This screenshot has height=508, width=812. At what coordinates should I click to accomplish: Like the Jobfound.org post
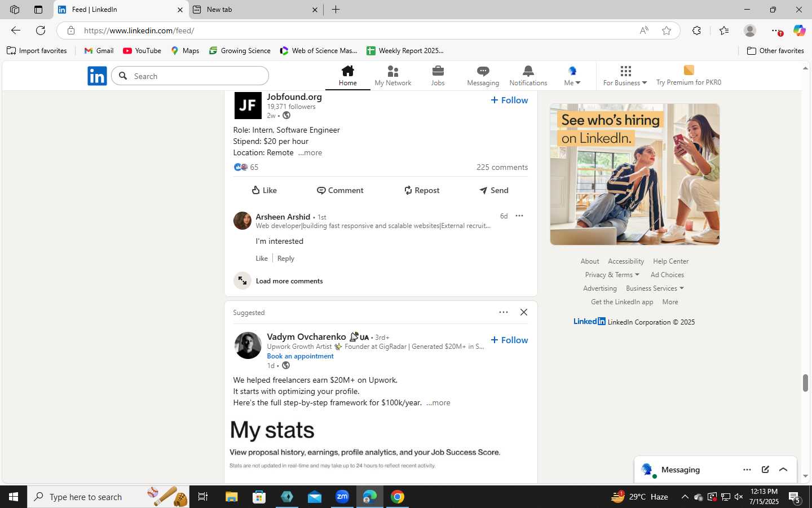(264, 190)
